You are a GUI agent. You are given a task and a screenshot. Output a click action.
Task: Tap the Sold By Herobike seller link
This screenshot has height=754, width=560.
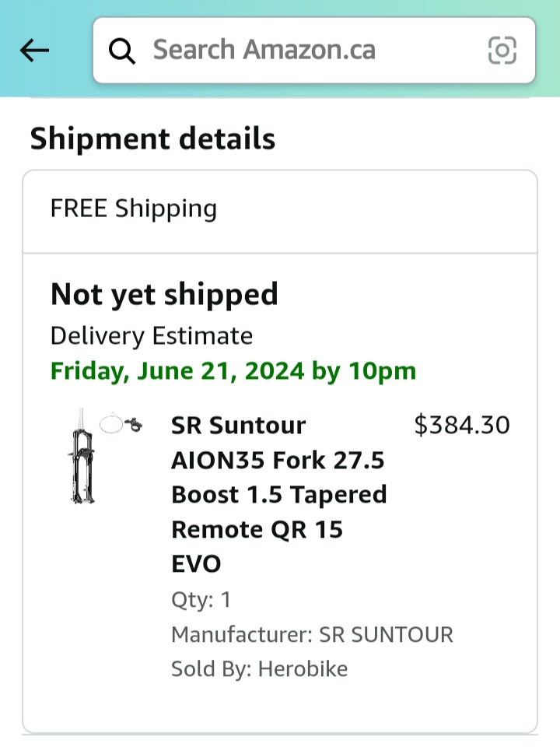pos(259,668)
